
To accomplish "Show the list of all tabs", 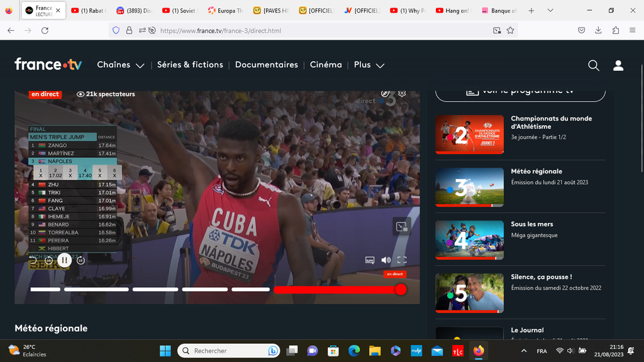I will point(550,11).
